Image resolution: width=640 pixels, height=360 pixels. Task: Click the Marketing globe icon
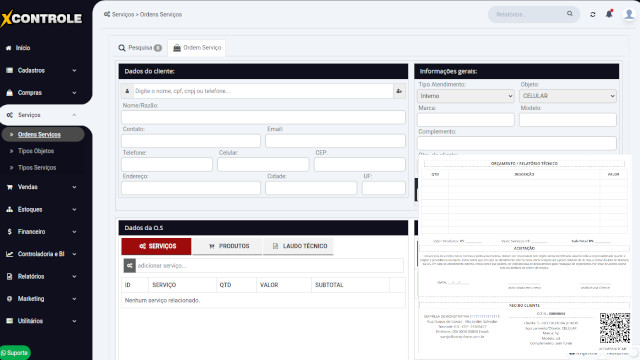pos(9,299)
